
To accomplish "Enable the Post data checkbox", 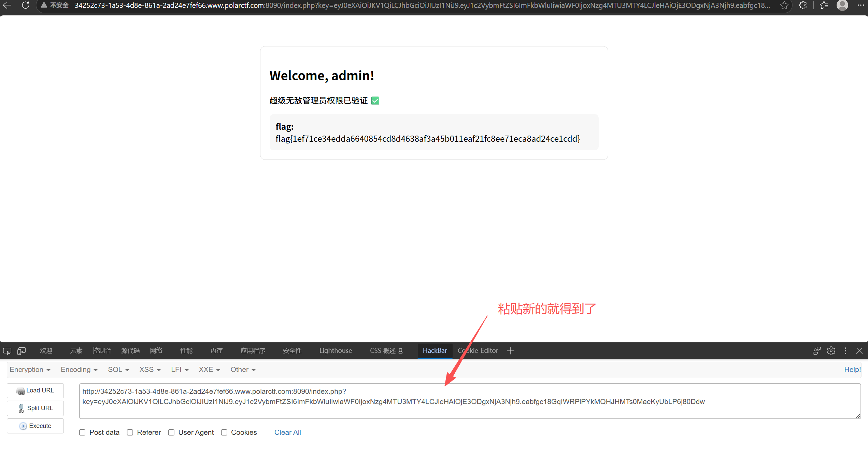I will pos(82,432).
